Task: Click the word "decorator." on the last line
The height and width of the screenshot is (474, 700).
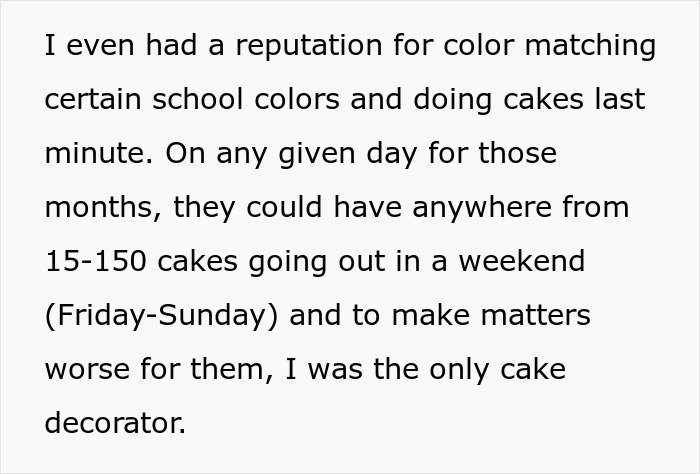Action: pos(115,424)
